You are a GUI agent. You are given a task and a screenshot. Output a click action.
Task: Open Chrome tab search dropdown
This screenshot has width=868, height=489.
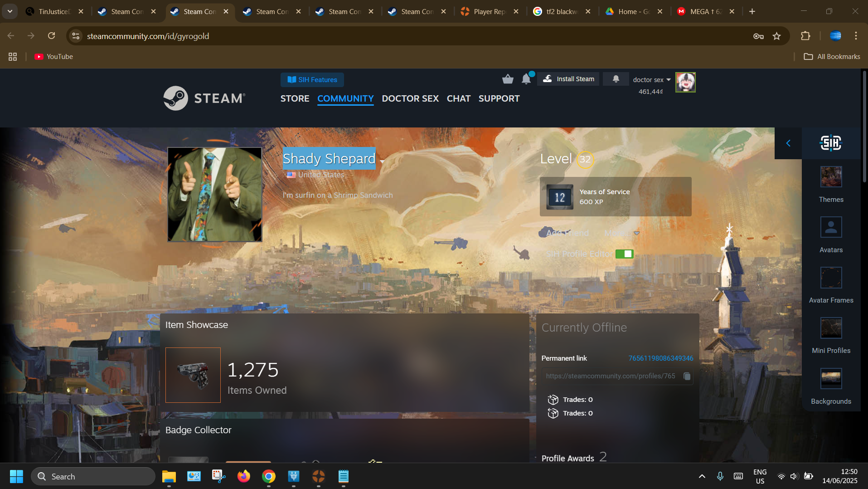coord(10,11)
